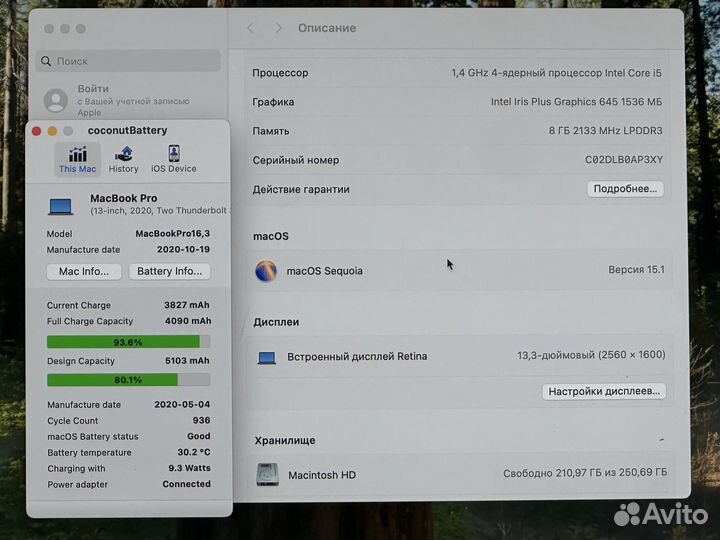Click the Cycle Count value 936
This screenshot has height=540, width=720.
pyautogui.click(x=201, y=420)
